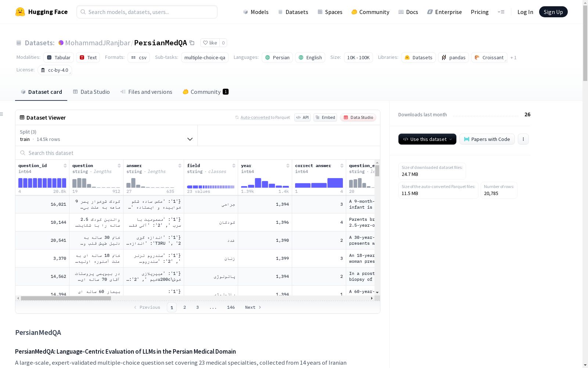Open the Data Studio button in the viewer header
Viewport: 588px width, 368px height.
coord(358,117)
